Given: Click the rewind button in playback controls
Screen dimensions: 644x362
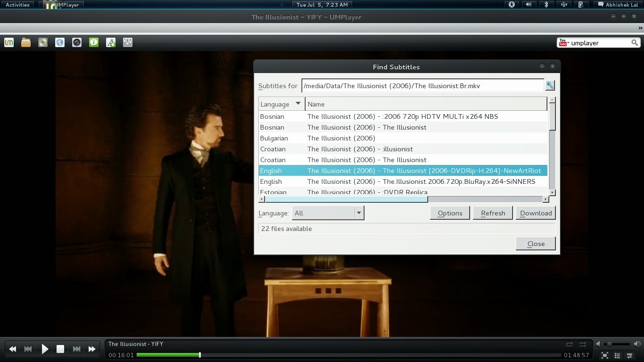Looking at the screenshot, I should [13, 349].
